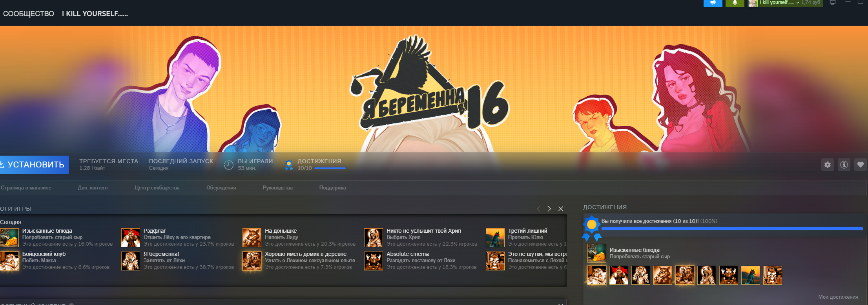The image size is (868, 305).
Task: Show game info via the info icon
Action: click(x=844, y=165)
